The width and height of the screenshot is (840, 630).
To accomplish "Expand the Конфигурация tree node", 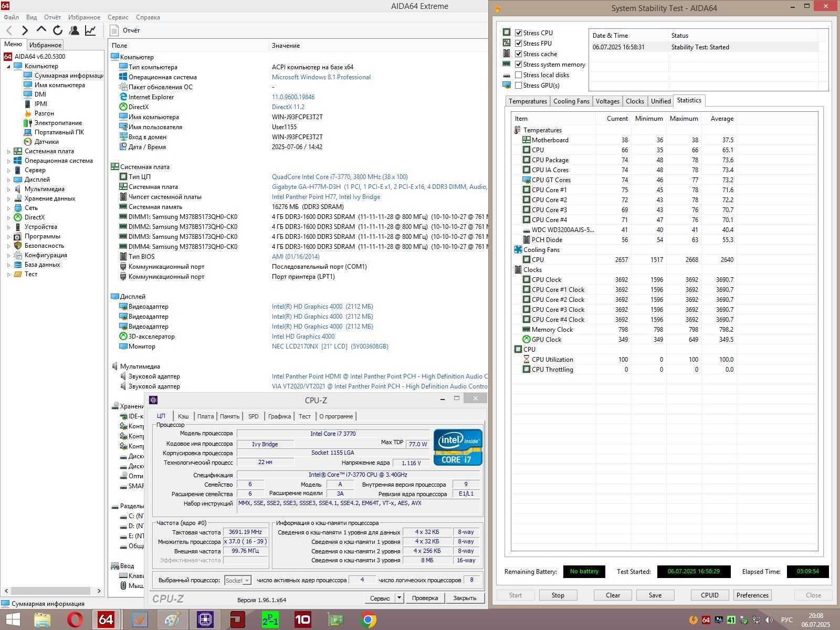I will tap(8, 255).
